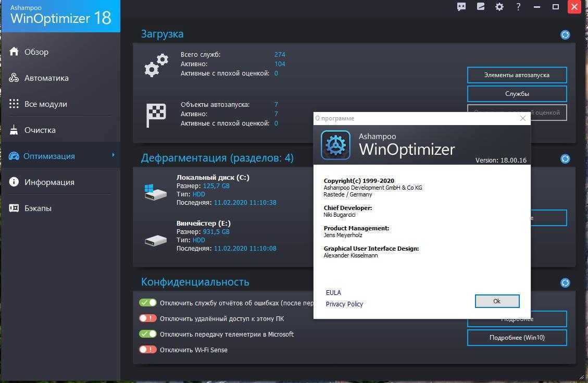Click the Службы button
Image resolution: width=588 pixels, height=383 pixels.
pyautogui.click(x=517, y=94)
